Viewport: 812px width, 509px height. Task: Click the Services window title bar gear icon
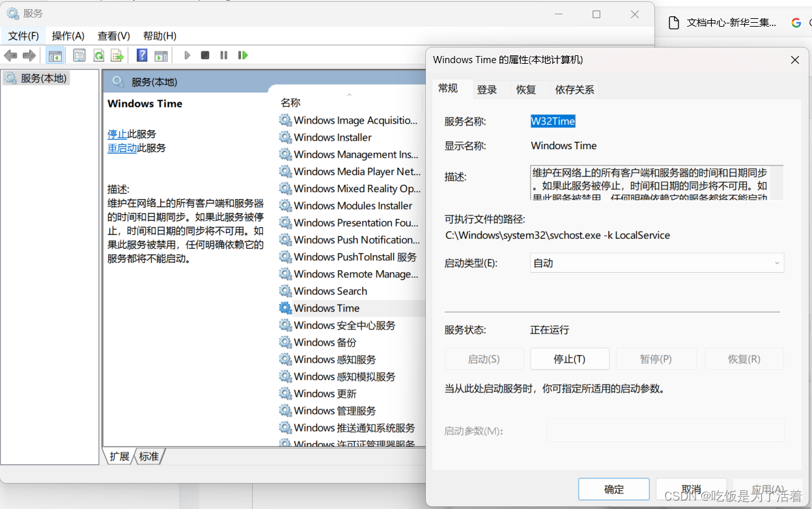pyautogui.click(x=13, y=14)
